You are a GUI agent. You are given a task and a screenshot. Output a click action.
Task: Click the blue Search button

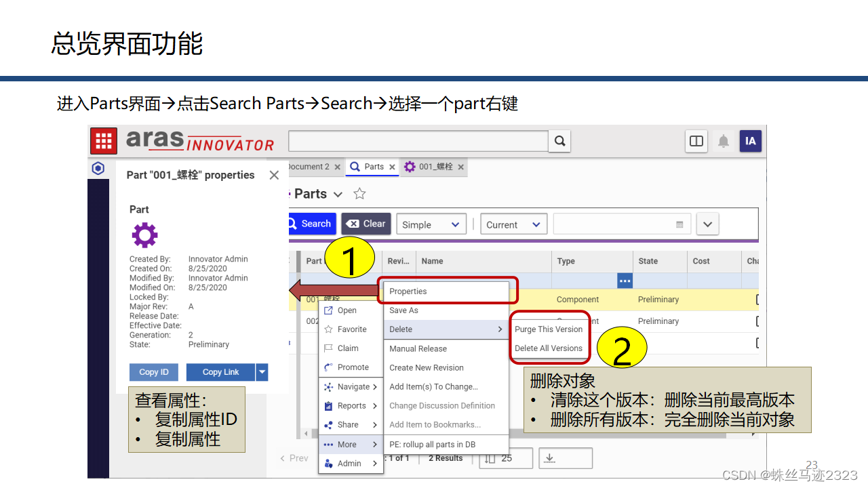click(x=311, y=224)
